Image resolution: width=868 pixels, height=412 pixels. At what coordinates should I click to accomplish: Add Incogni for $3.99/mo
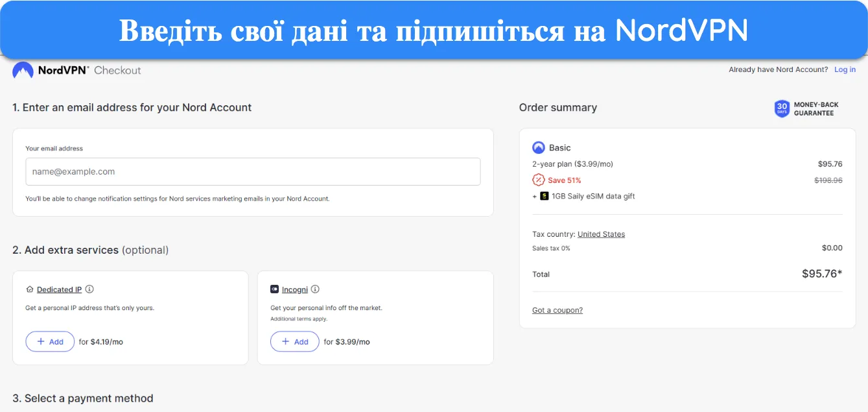pos(295,341)
